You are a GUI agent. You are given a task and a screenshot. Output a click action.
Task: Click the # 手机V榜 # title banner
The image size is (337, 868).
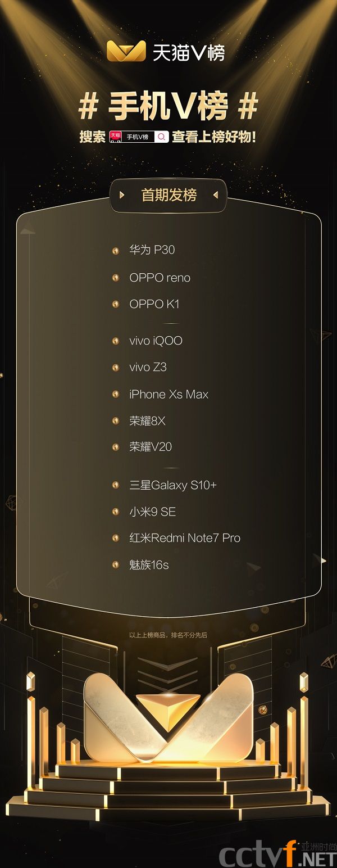tap(168, 107)
